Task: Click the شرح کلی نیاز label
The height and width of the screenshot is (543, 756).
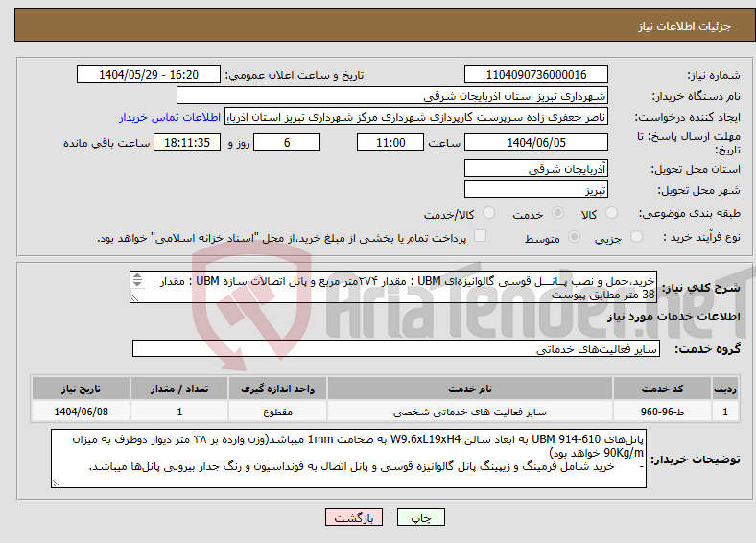Action: 701,288
